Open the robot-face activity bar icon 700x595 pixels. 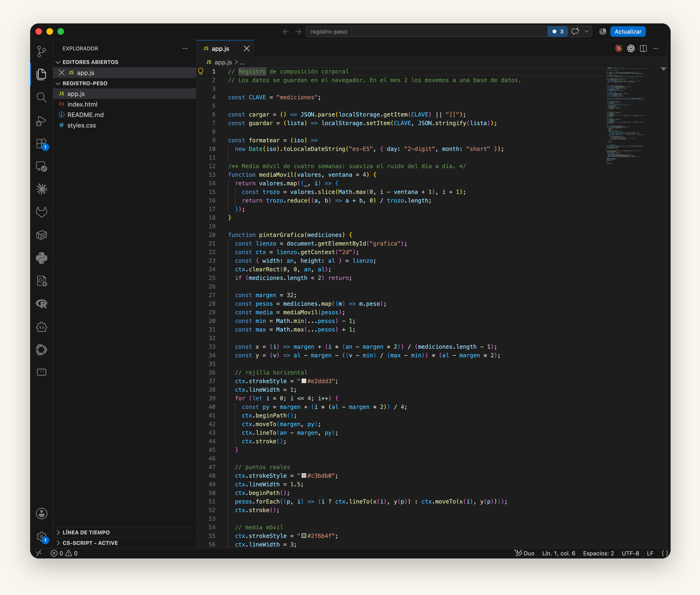pos(42,327)
